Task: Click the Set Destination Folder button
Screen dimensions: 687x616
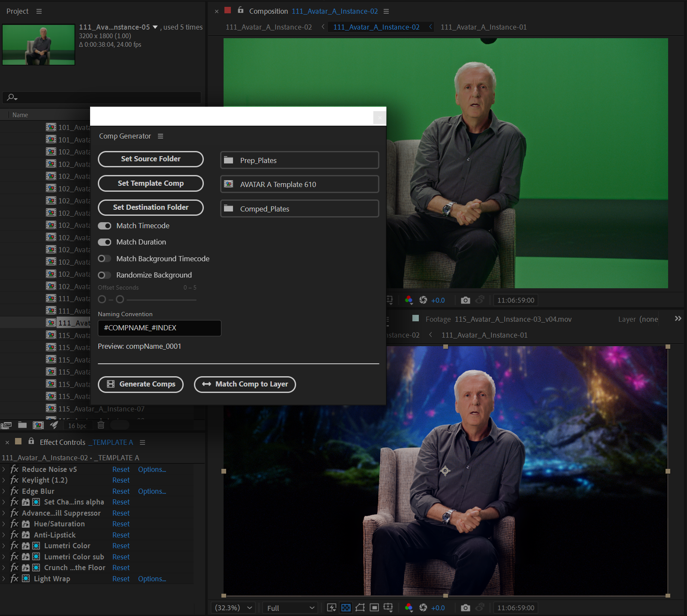Action: click(150, 207)
